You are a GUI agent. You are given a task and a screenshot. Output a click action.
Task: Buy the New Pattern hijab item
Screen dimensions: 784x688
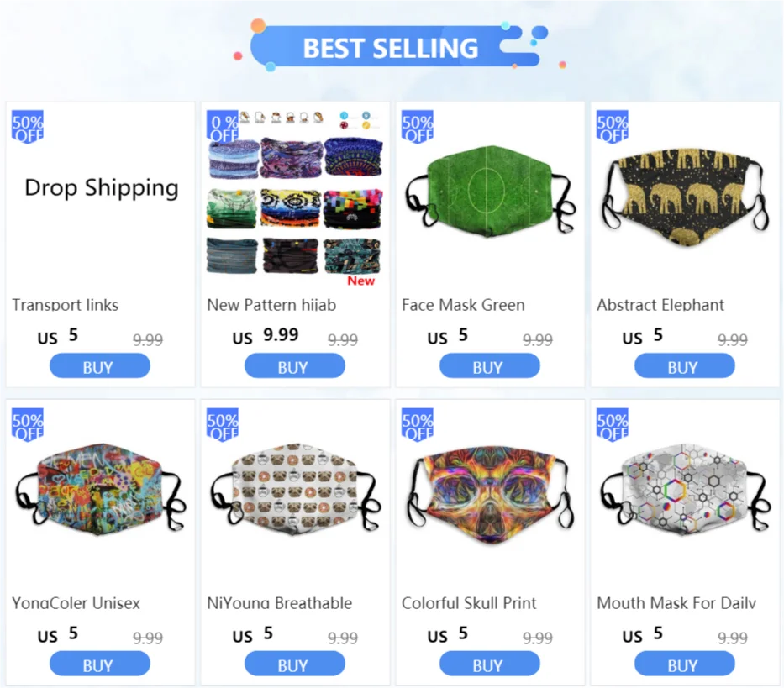(x=294, y=366)
